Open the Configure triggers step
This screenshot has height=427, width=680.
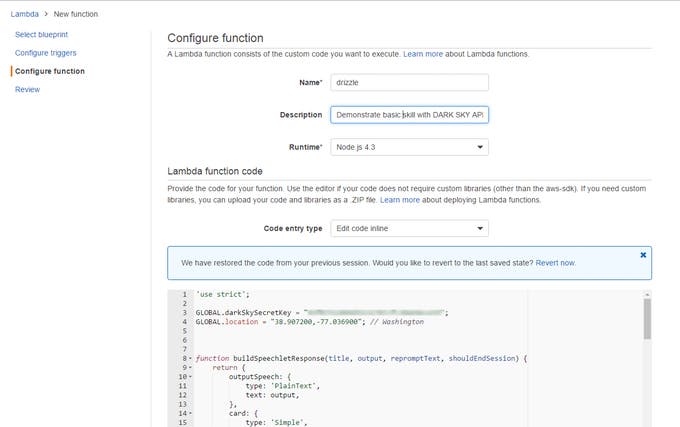45,53
